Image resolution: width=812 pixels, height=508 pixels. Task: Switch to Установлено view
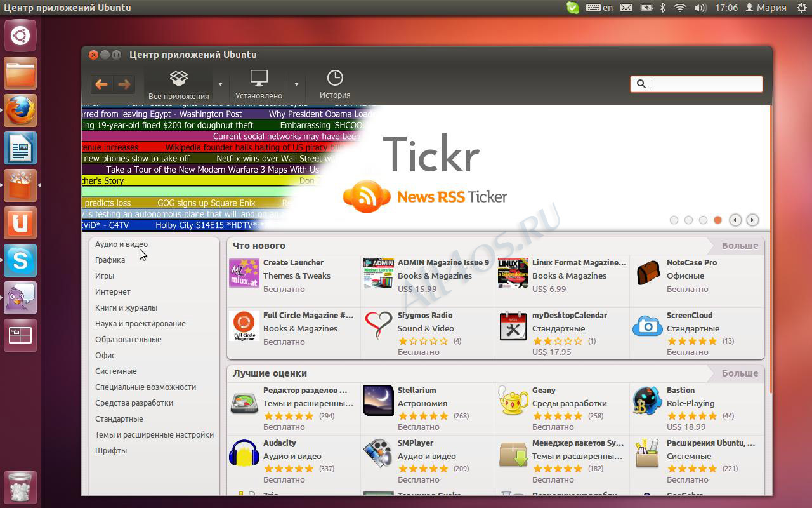259,84
